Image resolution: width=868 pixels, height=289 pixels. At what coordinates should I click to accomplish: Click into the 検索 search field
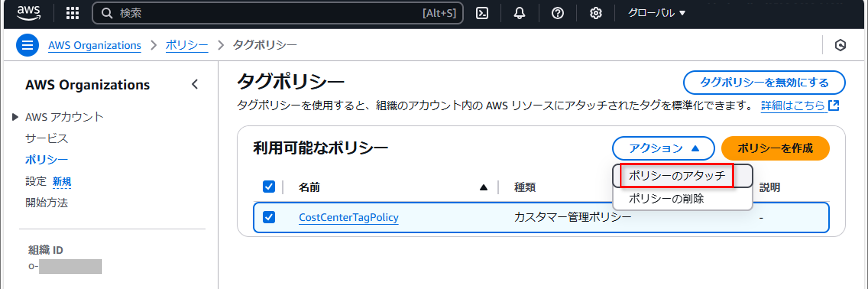pyautogui.click(x=270, y=13)
